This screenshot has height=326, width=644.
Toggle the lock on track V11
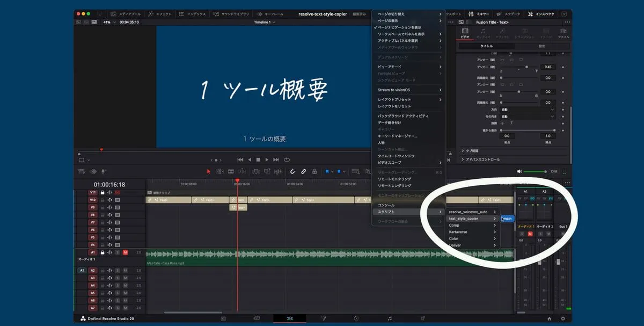[x=103, y=192]
